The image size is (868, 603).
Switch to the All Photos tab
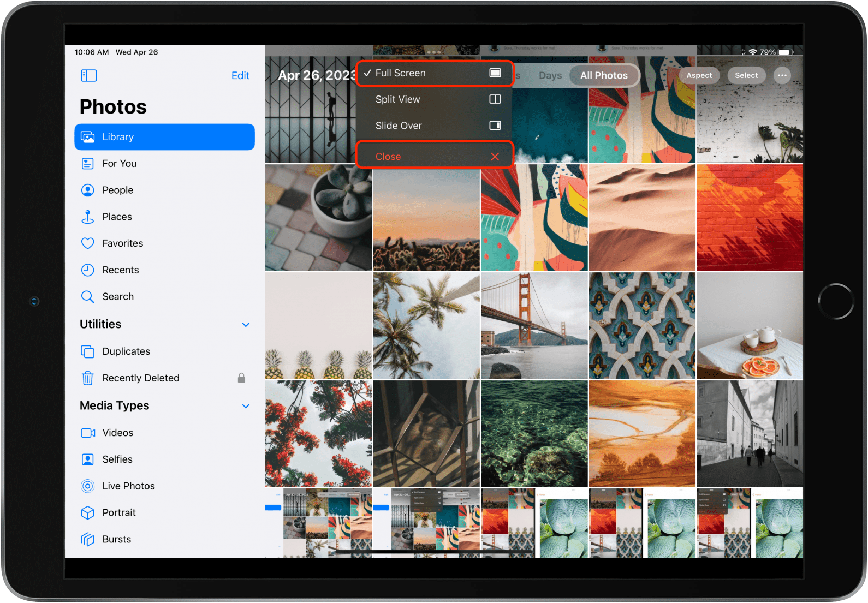(603, 76)
